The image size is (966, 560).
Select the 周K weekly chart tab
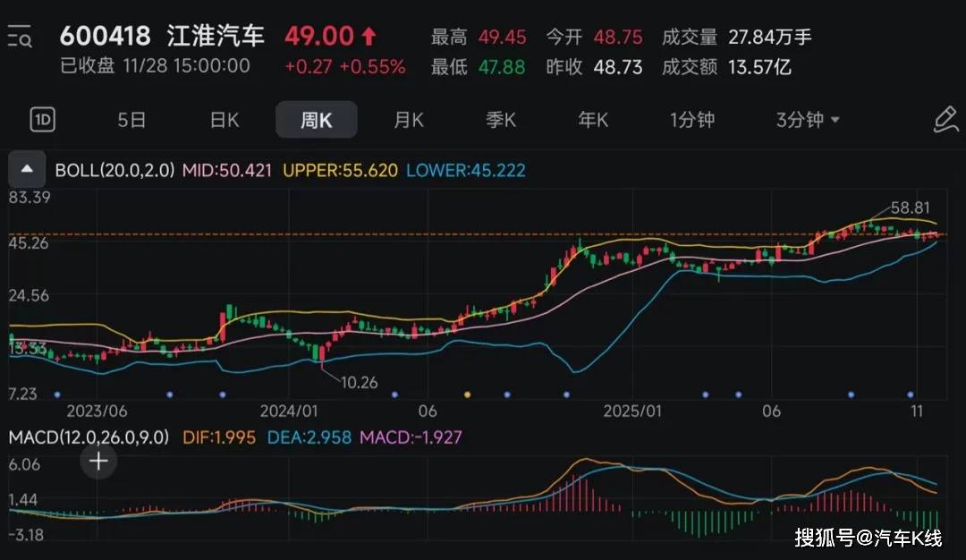(x=316, y=120)
